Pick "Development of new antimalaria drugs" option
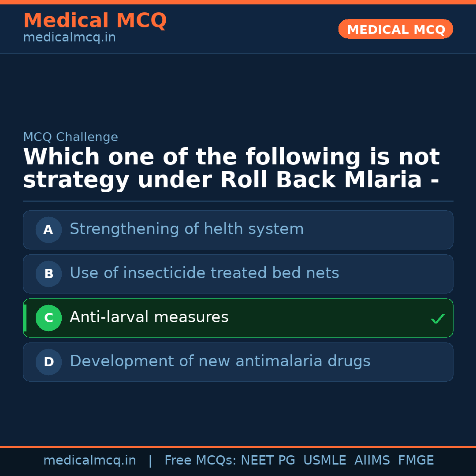This screenshot has width=476, height=476. 220,361
